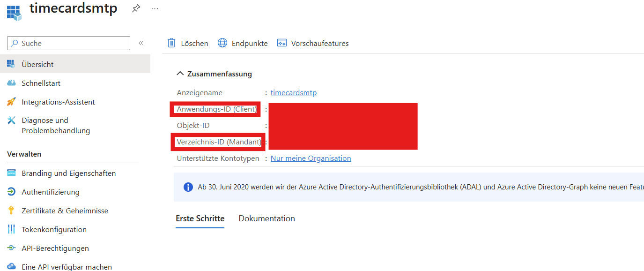Click the Unterstützte Kontotypen label
Screen dimensions: 644x271
[x=218, y=158]
